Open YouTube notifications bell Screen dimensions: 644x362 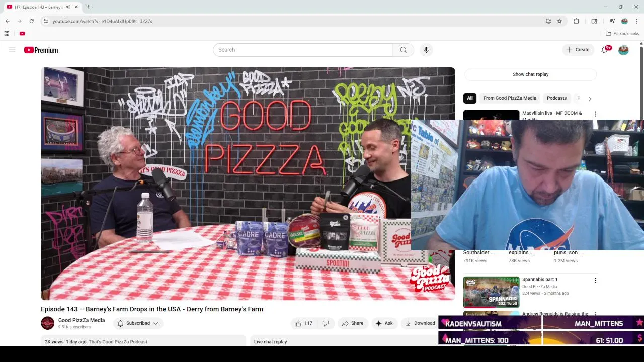point(604,50)
